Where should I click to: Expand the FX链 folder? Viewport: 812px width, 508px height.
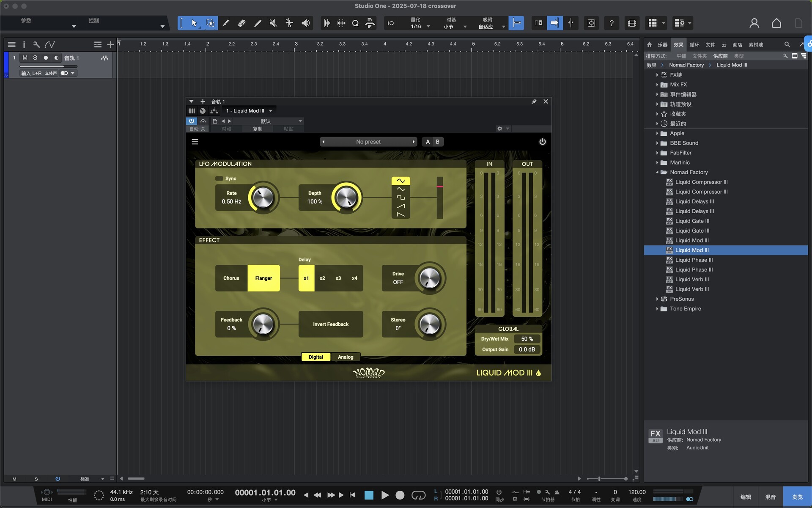point(657,75)
